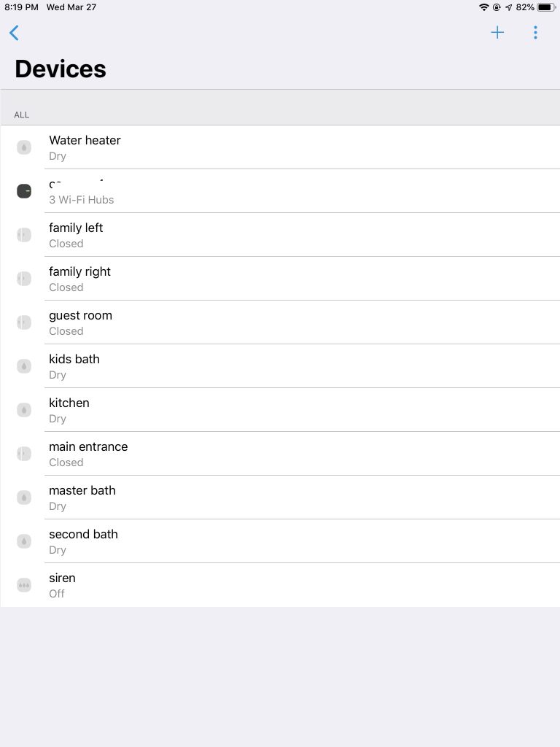Screen dimensions: 560x747
Task: Tap the siren device icon
Action: (24, 585)
